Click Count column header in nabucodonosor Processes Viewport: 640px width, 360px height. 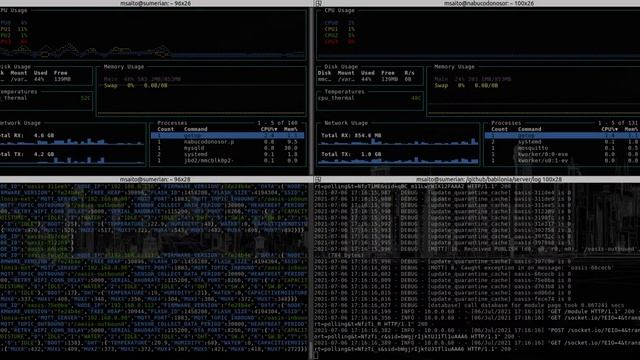(500, 129)
